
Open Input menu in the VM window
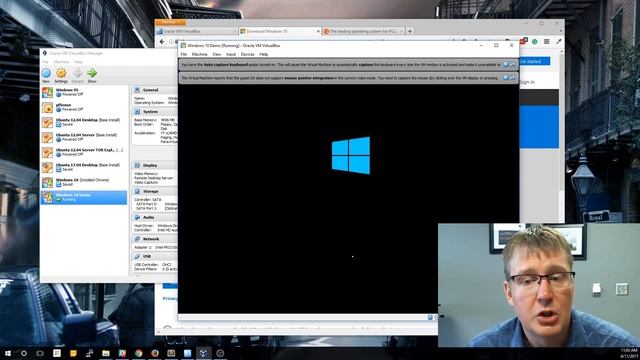[x=231, y=54]
